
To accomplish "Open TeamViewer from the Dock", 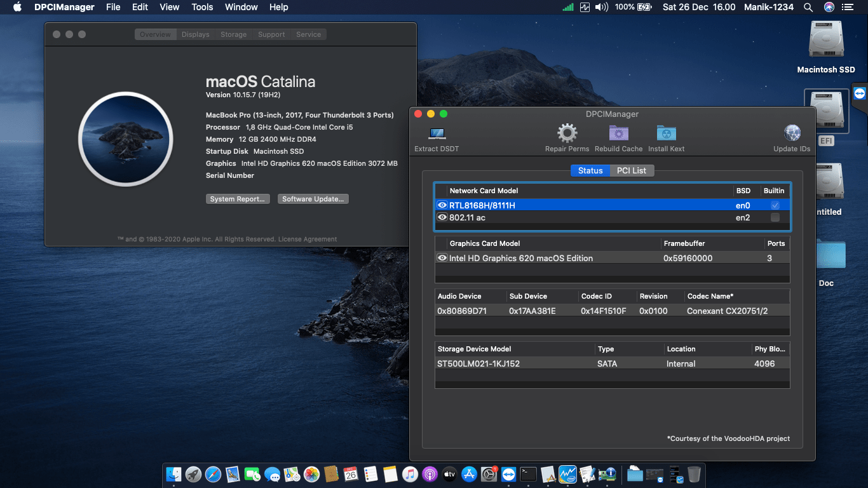I will [508, 474].
